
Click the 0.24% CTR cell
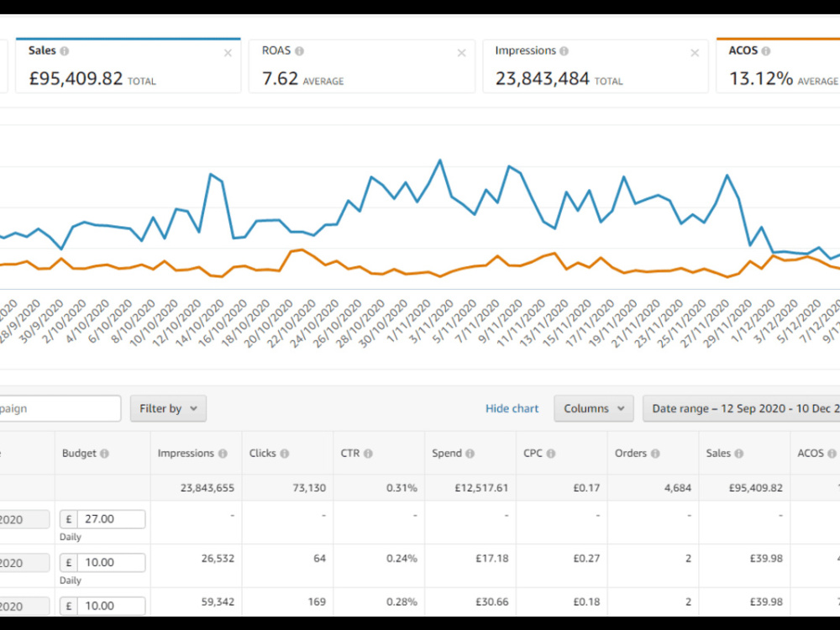[402, 559]
